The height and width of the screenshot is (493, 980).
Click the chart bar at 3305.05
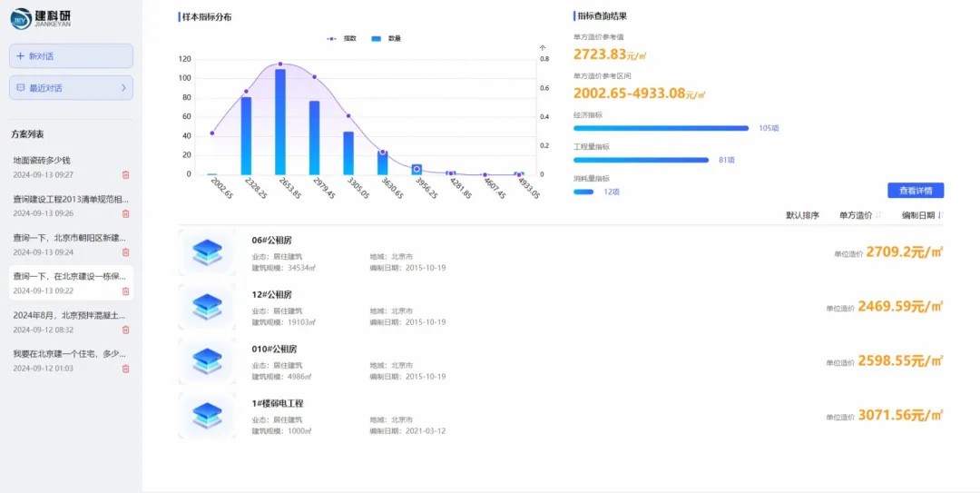348,153
